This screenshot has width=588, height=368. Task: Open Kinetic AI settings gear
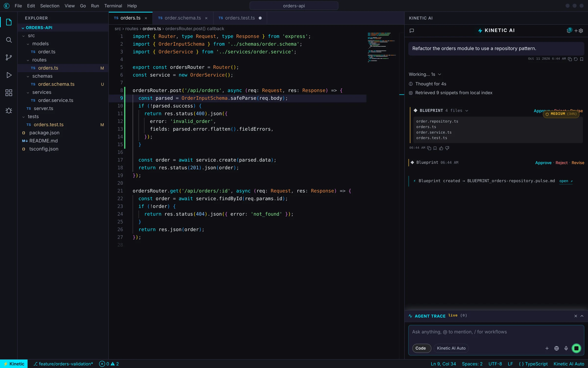tap(581, 31)
